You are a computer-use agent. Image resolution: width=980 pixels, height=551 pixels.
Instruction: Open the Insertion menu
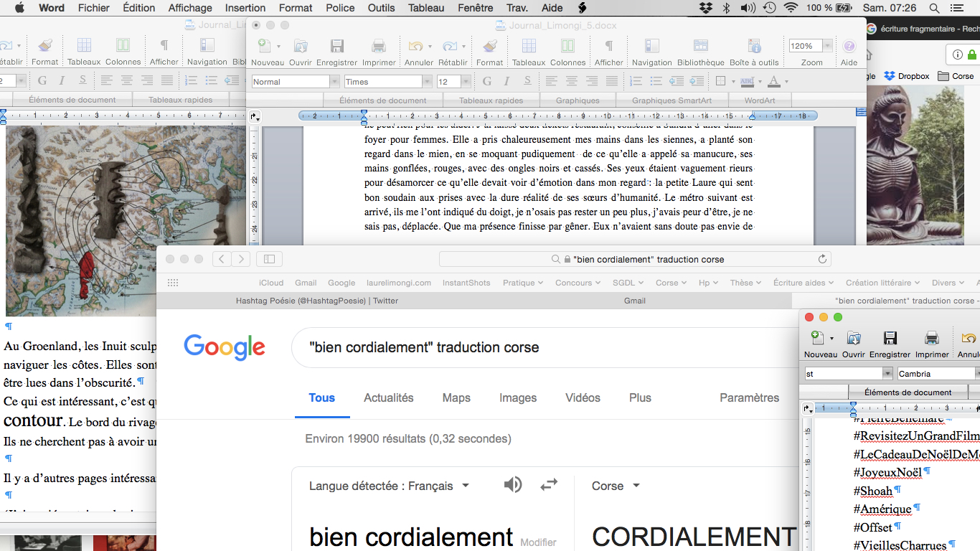[245, 8]
